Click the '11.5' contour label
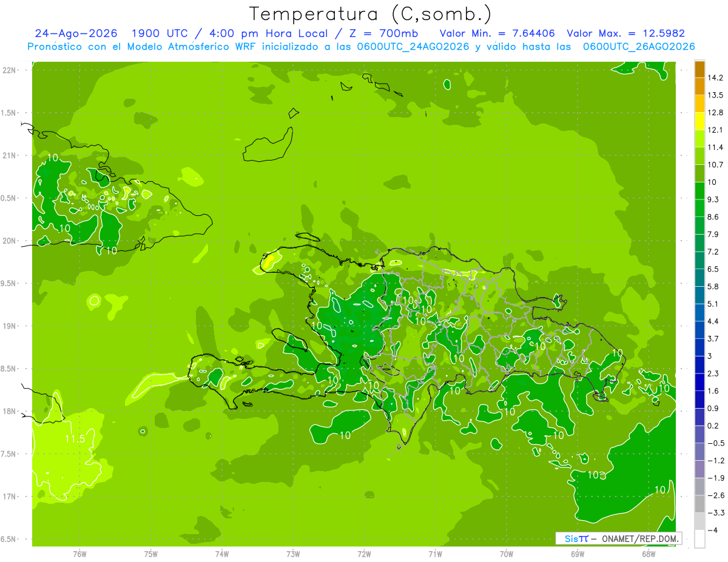Screen dimensions: 728x562 [74, 438]
